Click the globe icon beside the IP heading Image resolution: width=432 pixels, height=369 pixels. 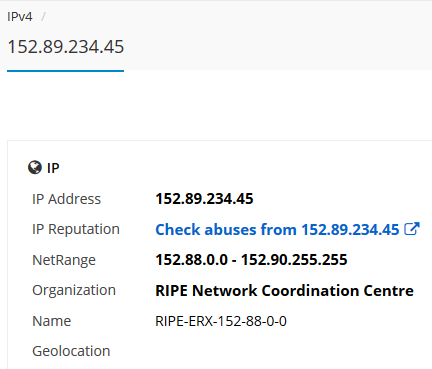click(x=35, y=168)
